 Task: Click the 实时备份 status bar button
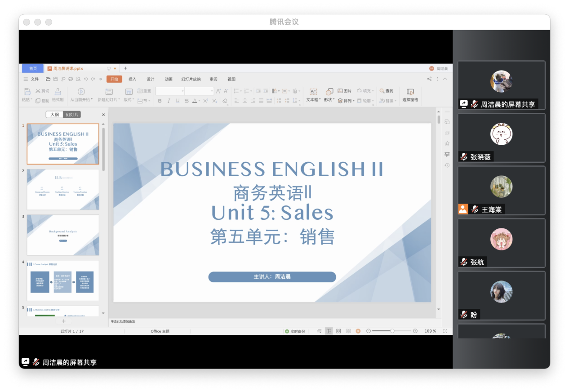tap(295, 331)
